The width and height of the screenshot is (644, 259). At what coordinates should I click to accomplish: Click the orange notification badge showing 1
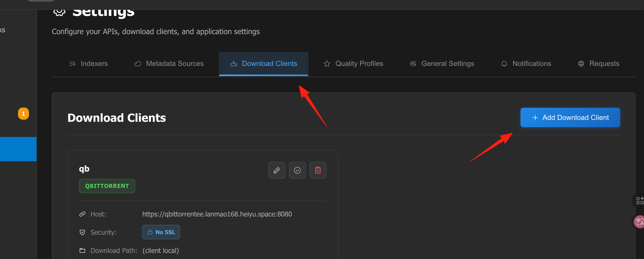coord(23,114)
